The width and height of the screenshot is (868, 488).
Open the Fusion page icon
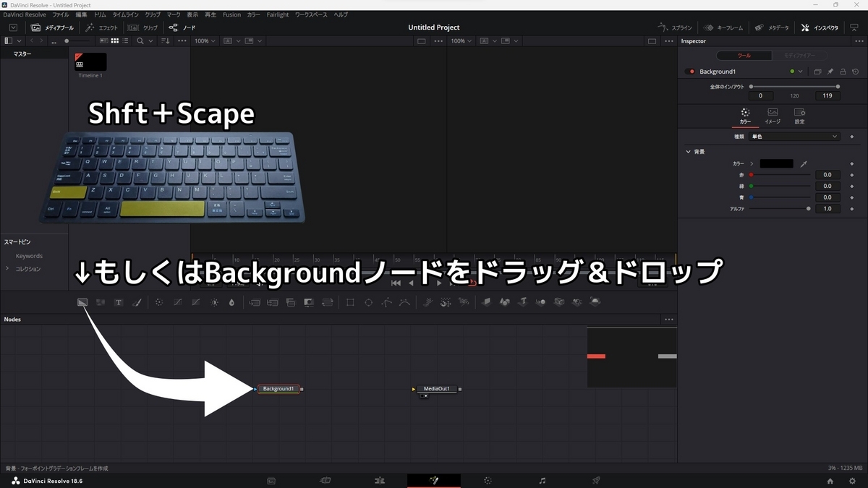434,480
